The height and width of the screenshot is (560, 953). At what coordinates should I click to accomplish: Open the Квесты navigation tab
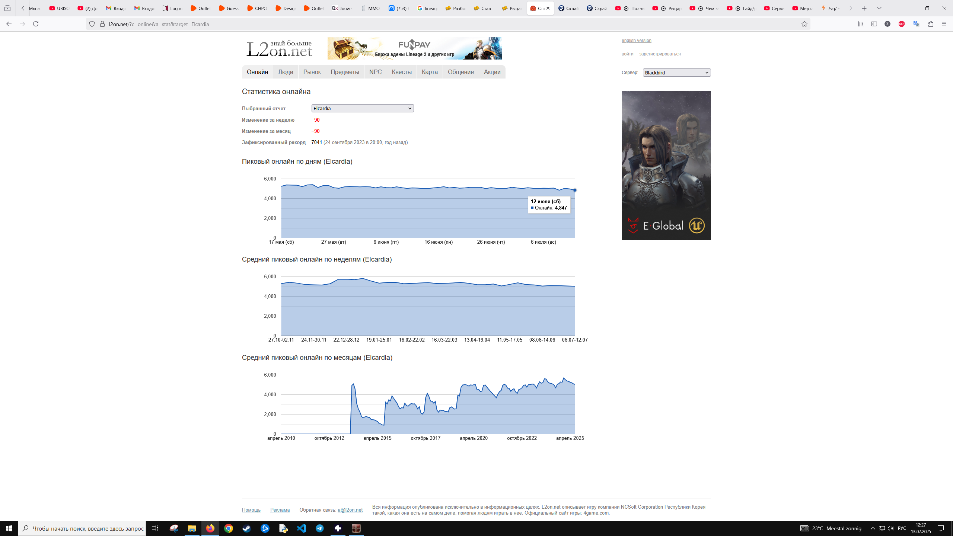coord(402,72)
